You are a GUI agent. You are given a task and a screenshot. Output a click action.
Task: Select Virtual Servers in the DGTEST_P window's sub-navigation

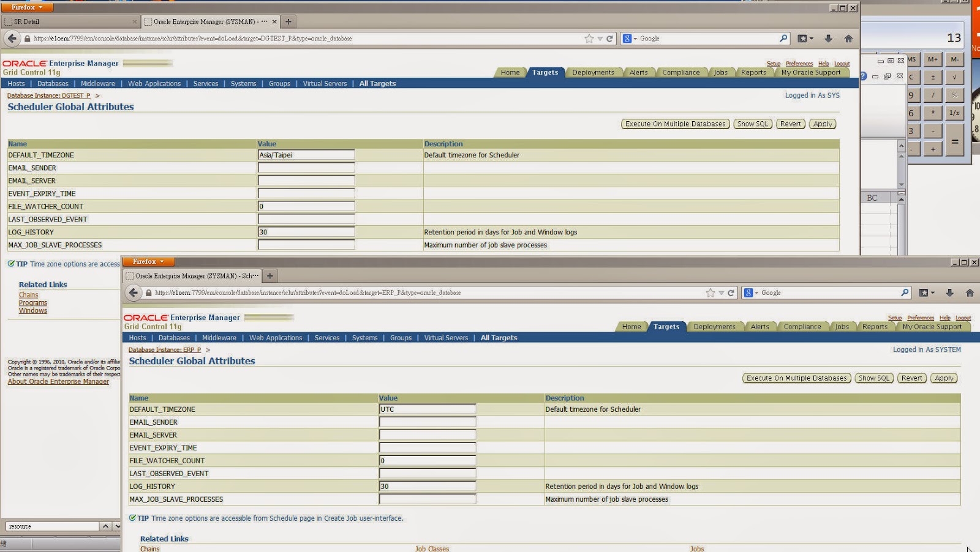[x=325, y=84]
